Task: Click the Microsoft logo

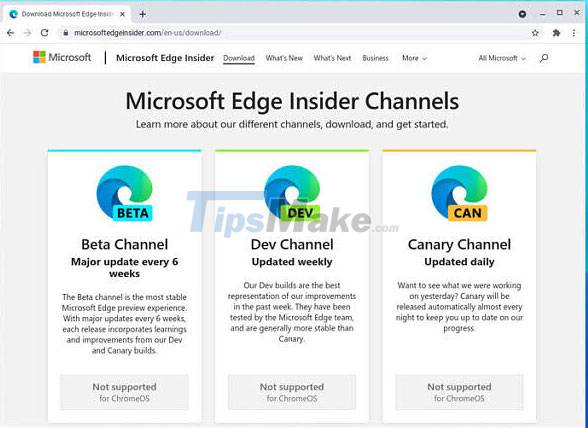Action: pos(62,57)
